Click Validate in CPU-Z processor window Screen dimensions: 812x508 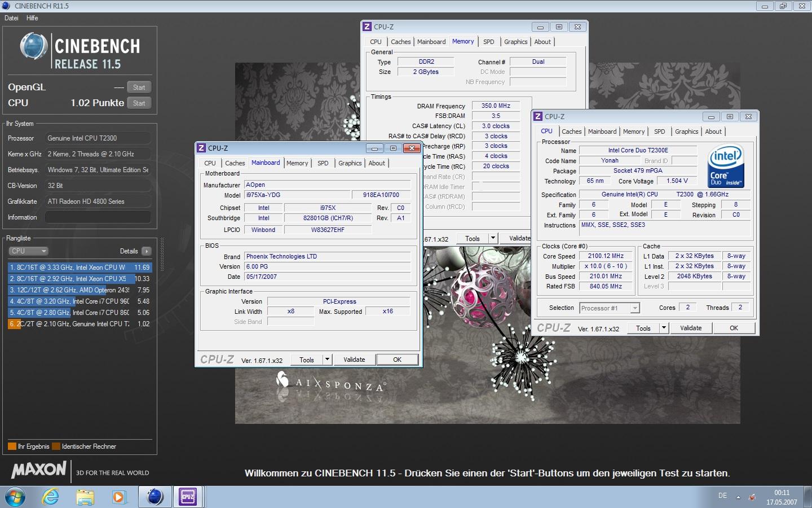[691, 328]
